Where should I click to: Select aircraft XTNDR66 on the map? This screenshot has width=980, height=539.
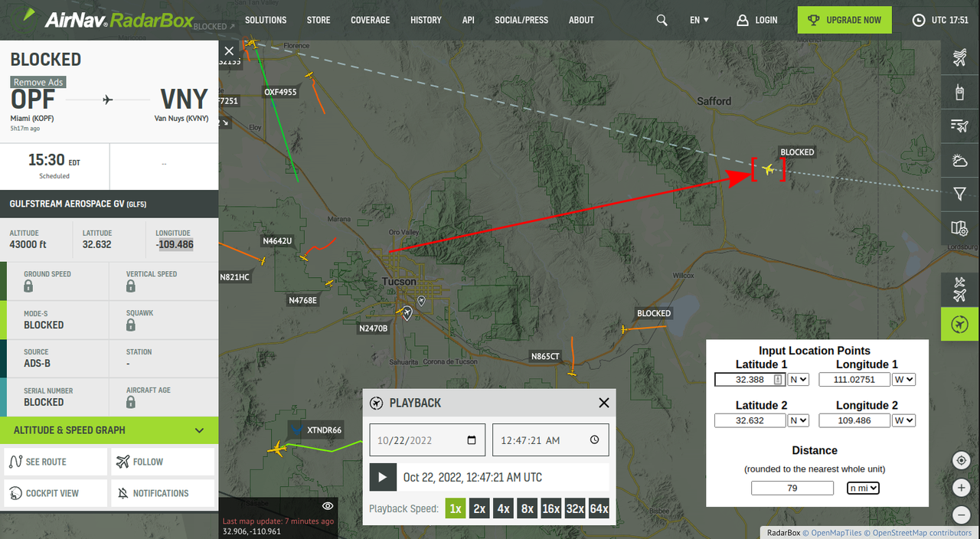point(277,449)
